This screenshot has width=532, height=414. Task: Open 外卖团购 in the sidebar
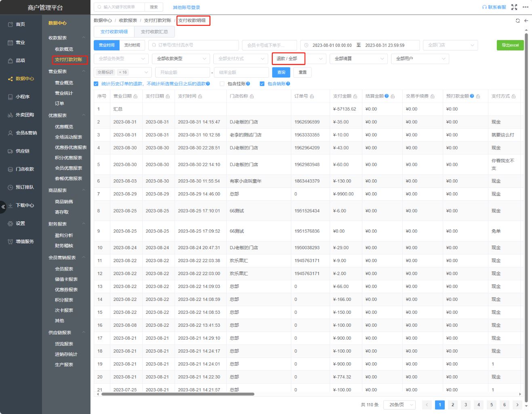coord(21,115)
